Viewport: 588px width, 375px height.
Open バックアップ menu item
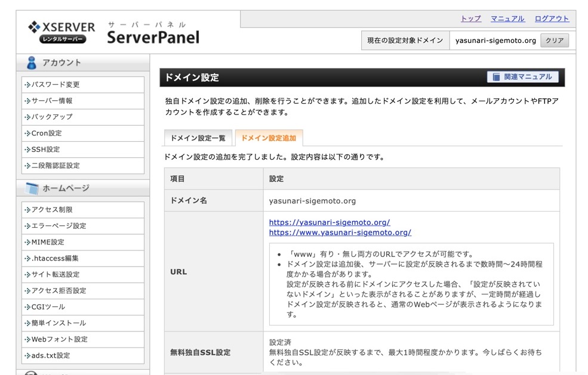83,117
